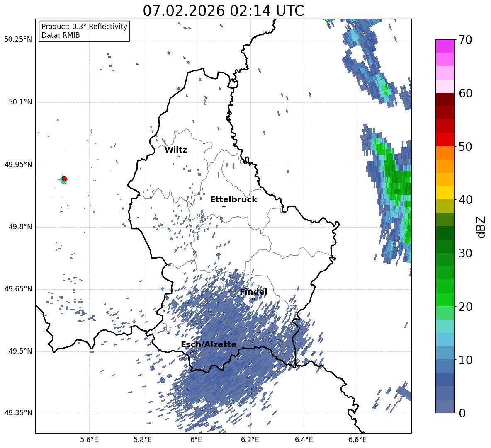This screenshot has width=491, height=448.
Task: Click the Wiltz station cross marker
Action: click(x=178, y=157)
